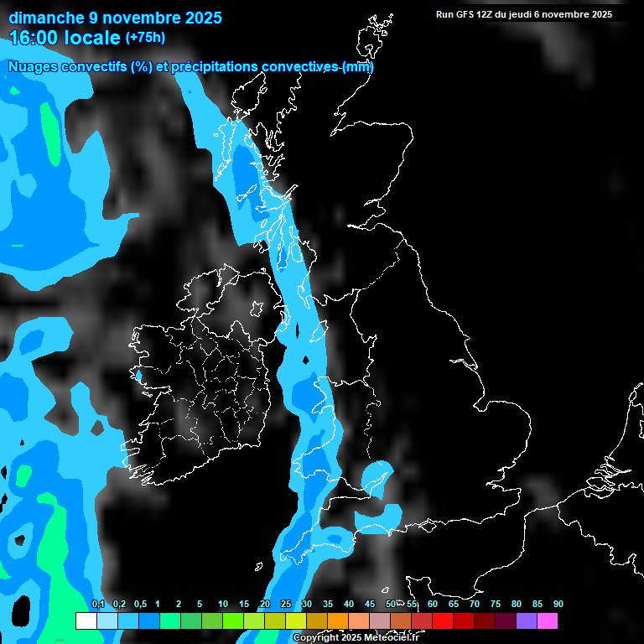Pick the bright red legend swatch
This screenshot has width=644, height=644.
(442, 621)
